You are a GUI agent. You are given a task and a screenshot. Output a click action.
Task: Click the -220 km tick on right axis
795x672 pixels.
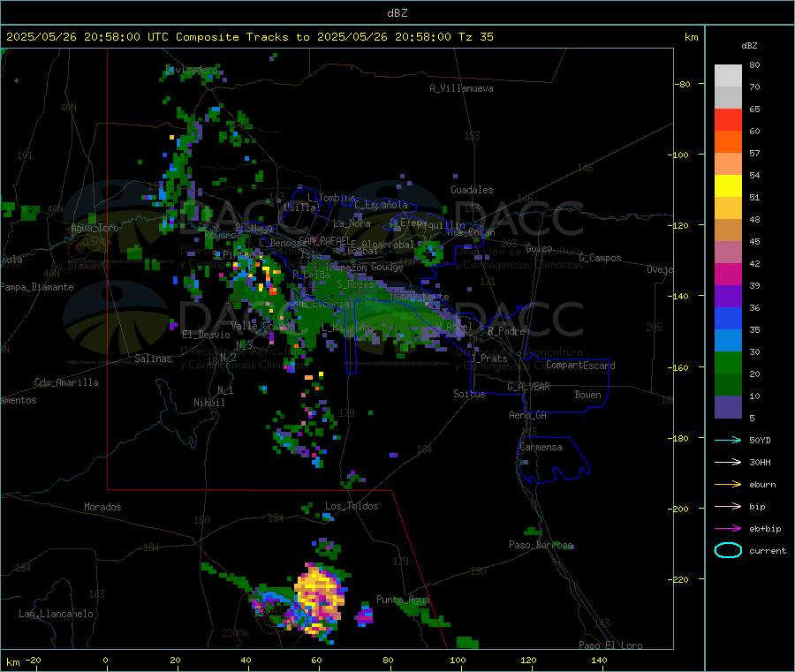(x=680, y=580)
